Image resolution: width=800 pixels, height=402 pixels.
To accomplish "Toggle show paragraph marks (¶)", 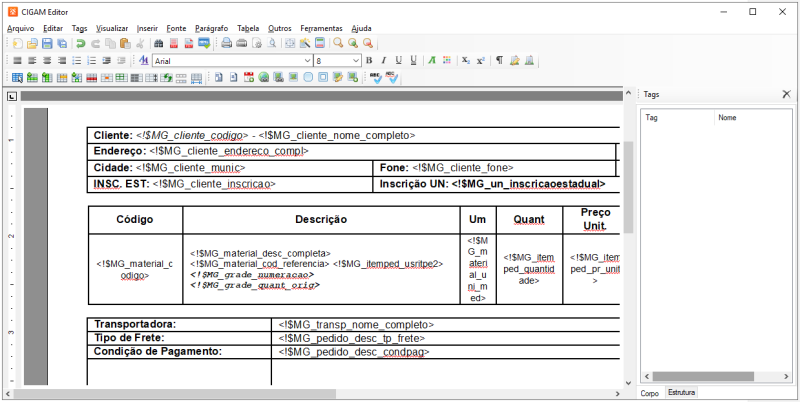I will (x=499, y=60).
